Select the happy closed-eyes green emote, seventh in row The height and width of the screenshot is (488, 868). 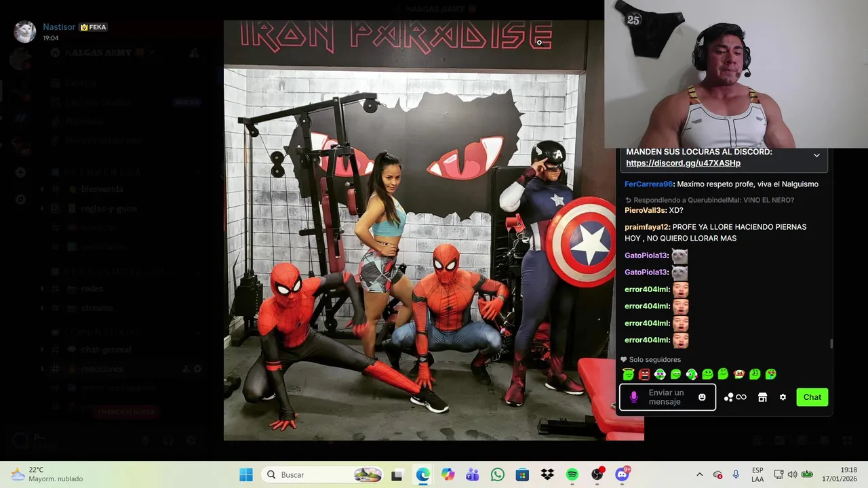tap(723, 374)
